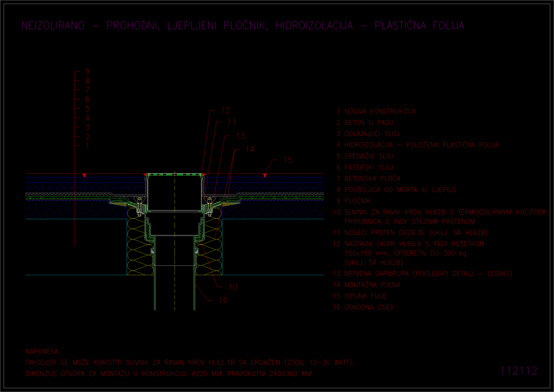Pick layer label '5' on the vertical leader
This screenshot has width=554, height=392.
pyautogui.click(x=87, y=108)
